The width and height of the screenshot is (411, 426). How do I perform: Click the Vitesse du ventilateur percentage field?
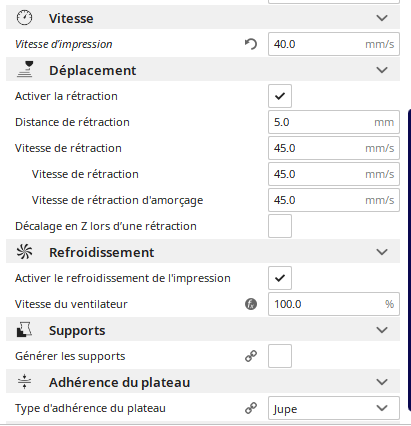click(x=334, y=304)
